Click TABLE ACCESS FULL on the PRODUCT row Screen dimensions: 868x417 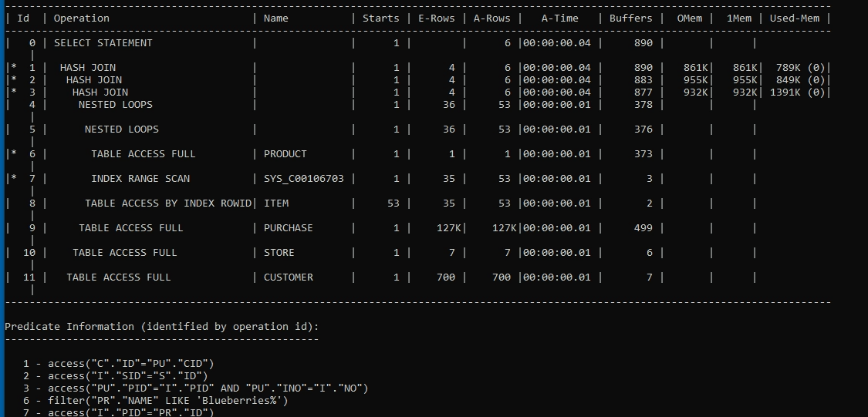(144, 153)
